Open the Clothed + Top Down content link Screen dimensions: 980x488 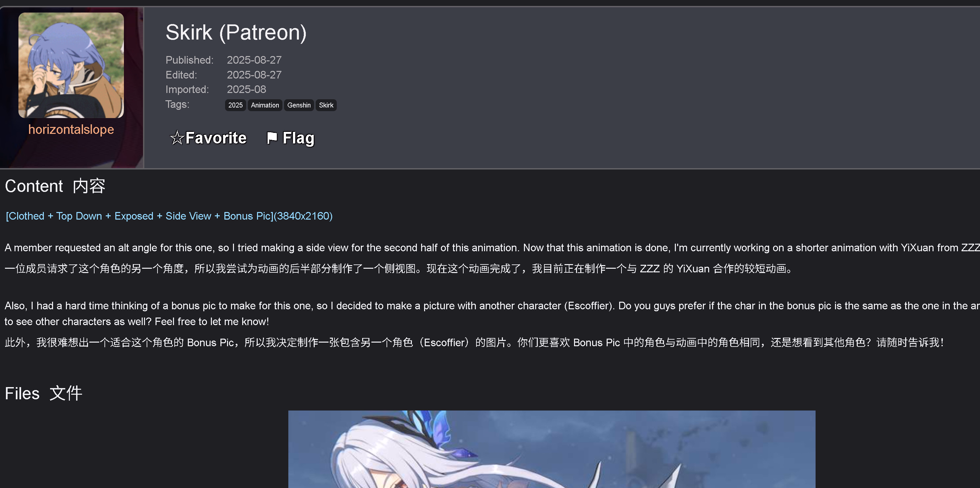169,216
